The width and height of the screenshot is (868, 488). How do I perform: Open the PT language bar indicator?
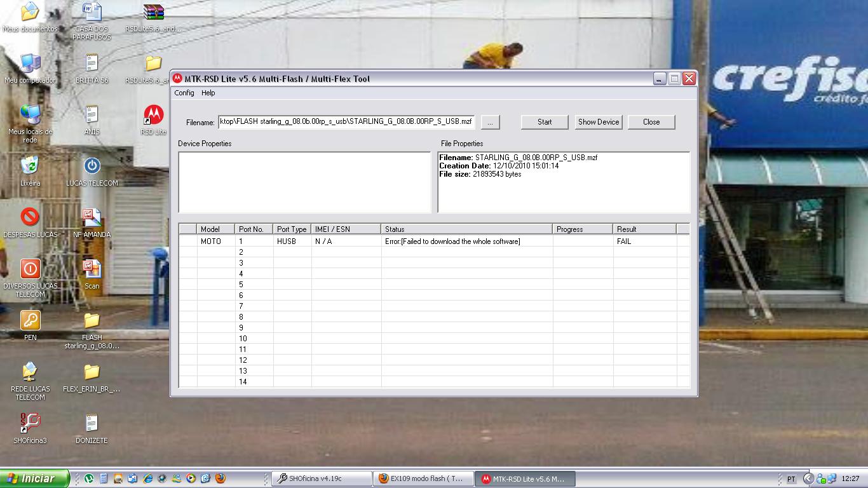coord(791,479)
